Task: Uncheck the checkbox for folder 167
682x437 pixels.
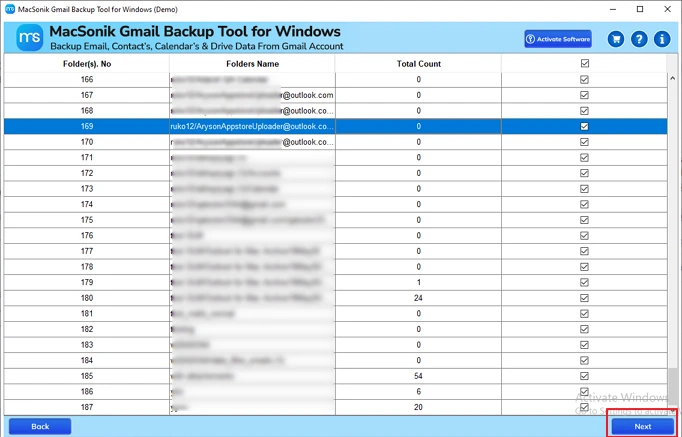Action: 585,95
